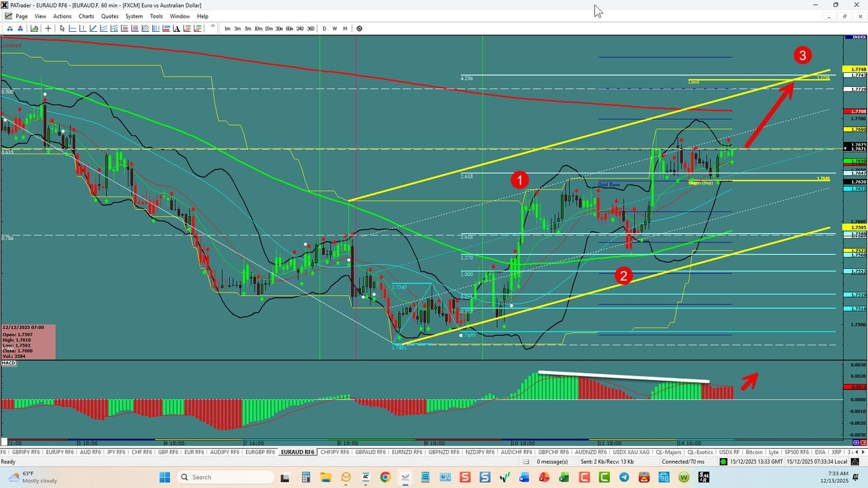Click the green 'W' circle taskbar icon
Viewport: 868px width, 488px height.
coord(684,477)
